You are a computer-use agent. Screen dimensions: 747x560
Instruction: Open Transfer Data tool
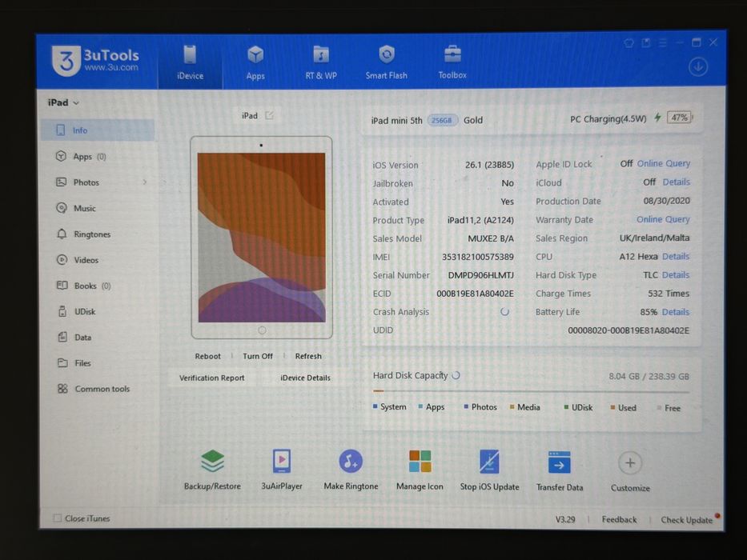[x=560, y=470]
